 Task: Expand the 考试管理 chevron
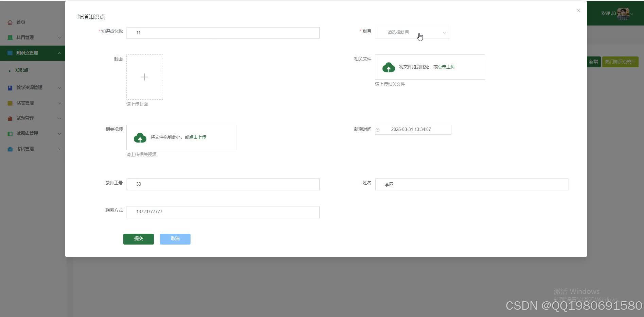point(59,149)
